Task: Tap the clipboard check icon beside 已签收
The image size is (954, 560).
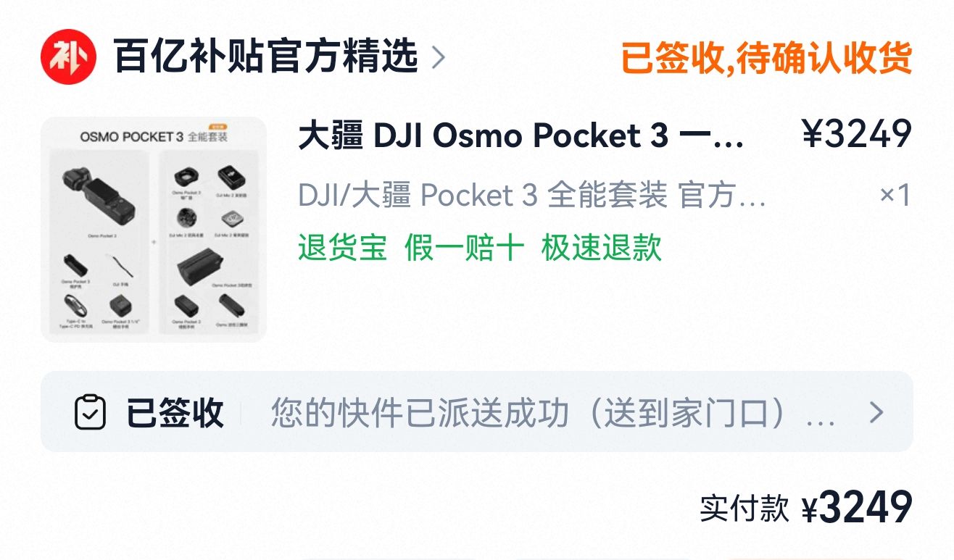Action: 91,412
